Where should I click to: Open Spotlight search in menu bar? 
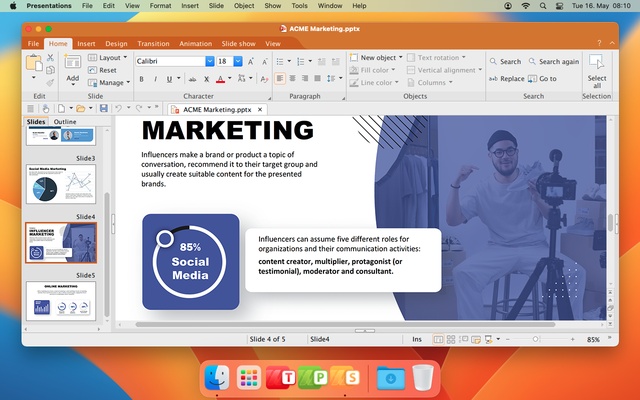pos(543,6)
